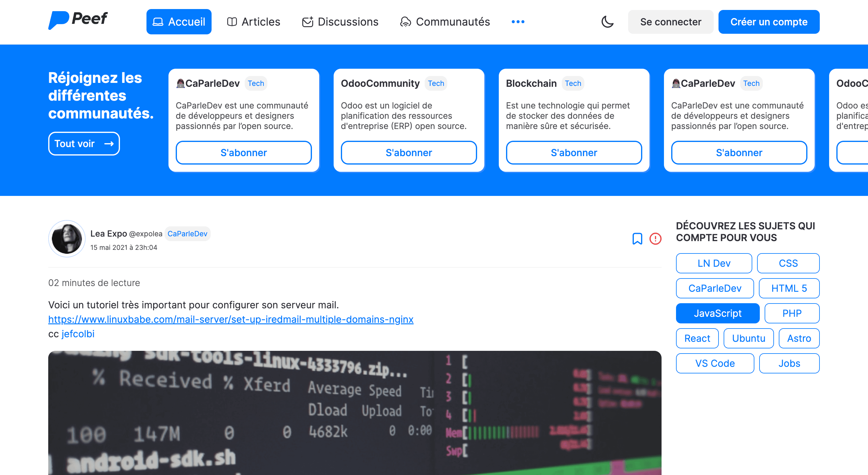Click the Peef logo
This screenshot has height=475, width=868.
[78, 20]
